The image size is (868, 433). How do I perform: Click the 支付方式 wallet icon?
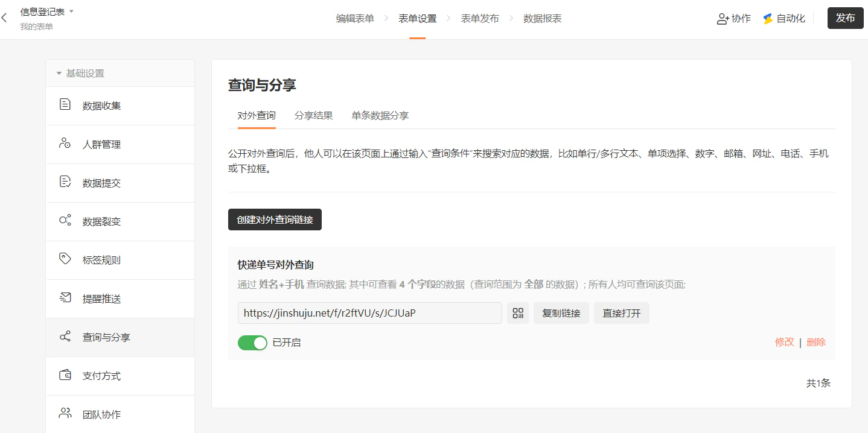point(65,375)
